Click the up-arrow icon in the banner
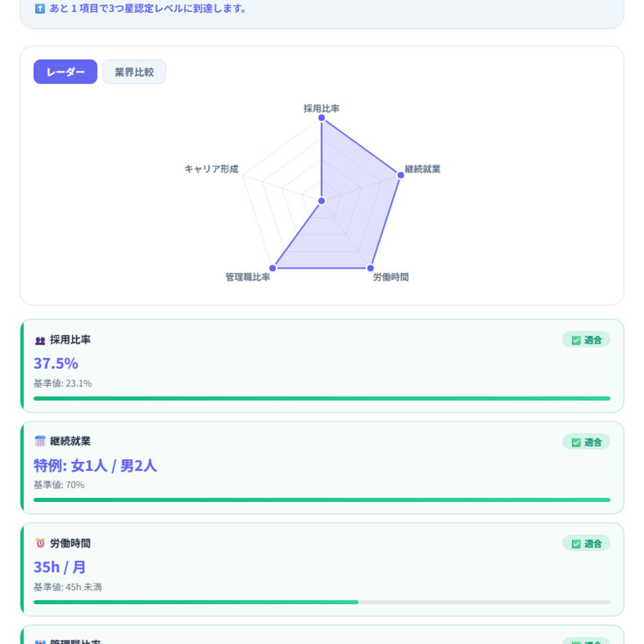Image resolution: width=644 pixels, height=644 pixels. [40, 8]
